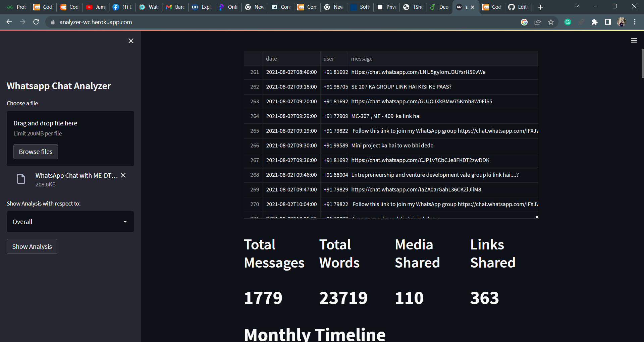Click Show Analysis button
The height and width of the screenshot is (342, 644).
32,246
